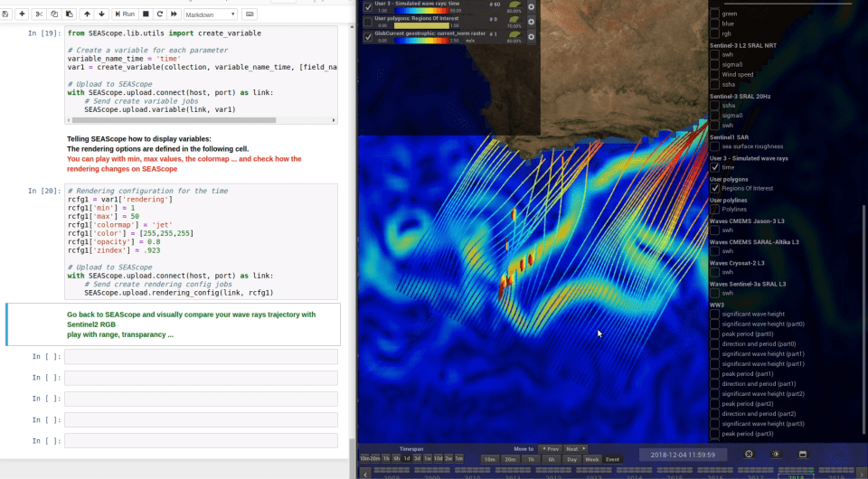
Task: Select Week in Move to options
Action: tap(592, 459)
